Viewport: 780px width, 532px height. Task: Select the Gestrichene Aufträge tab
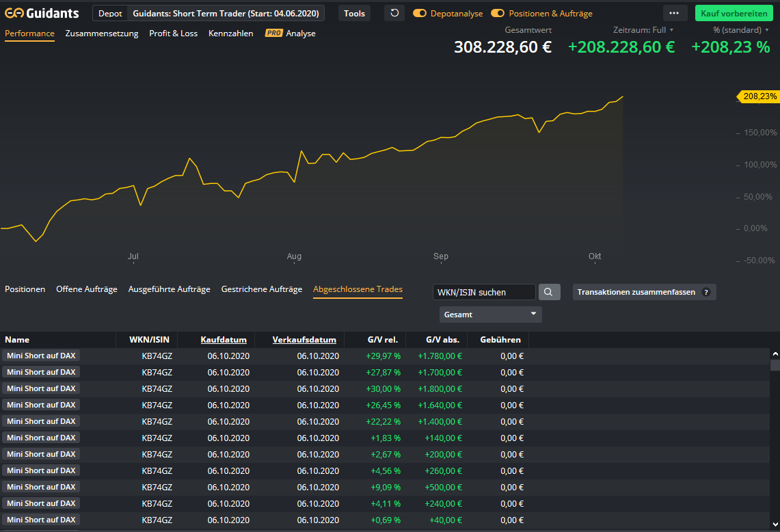click(x=262, y=289)
